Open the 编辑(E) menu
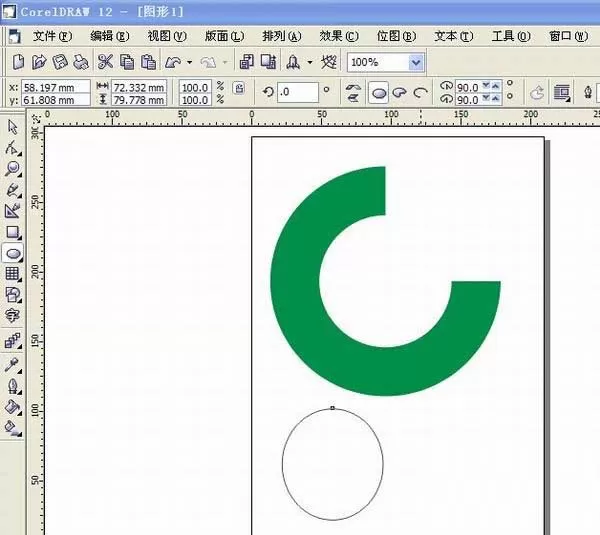 [110, 36]
